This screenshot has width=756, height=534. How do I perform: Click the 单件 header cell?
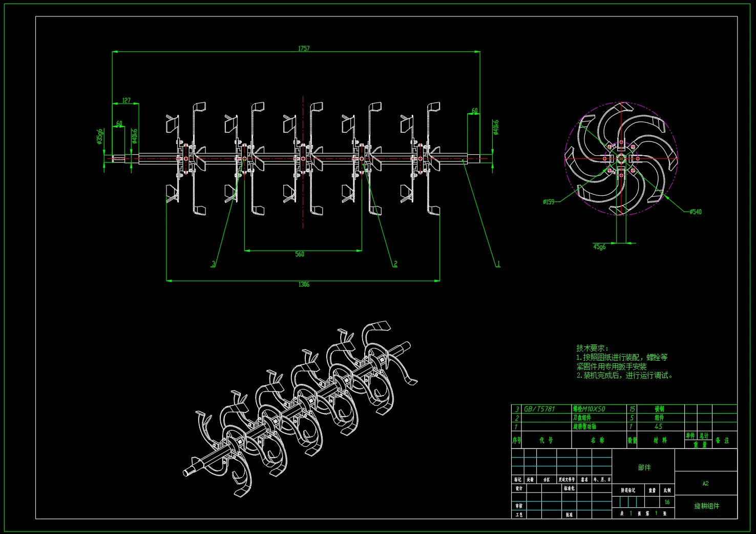(x=690, y=436)
